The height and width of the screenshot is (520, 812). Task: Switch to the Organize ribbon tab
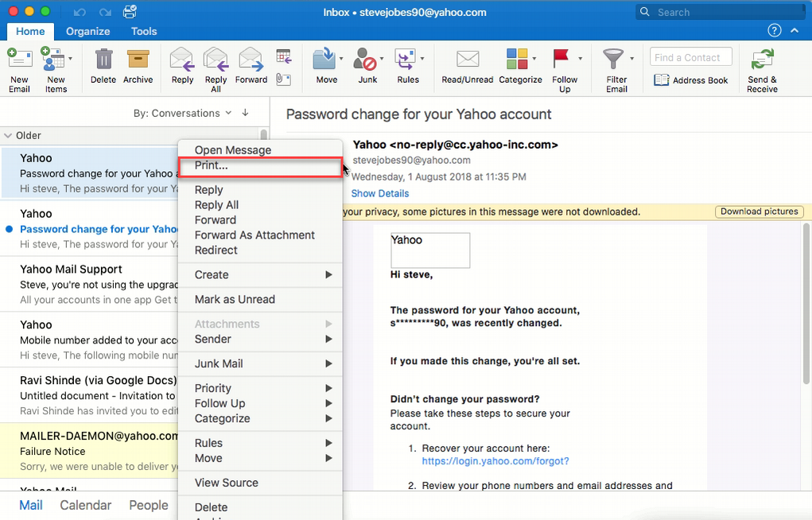coord(87,32)
